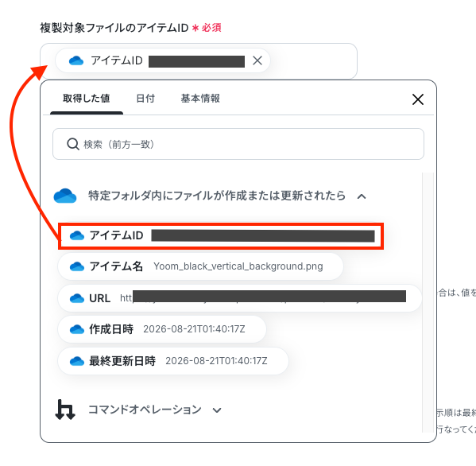The width and height of the screenshot is (476, 466).
Task: Close the value picker popup with X
Action: [418, 99]
